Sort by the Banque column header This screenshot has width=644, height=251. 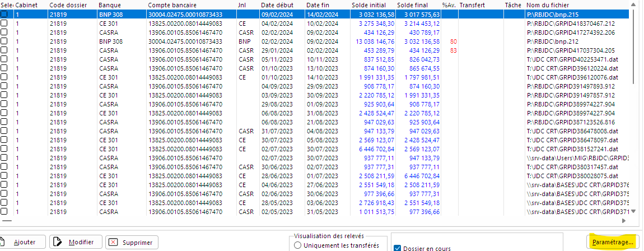click(110, 4)
